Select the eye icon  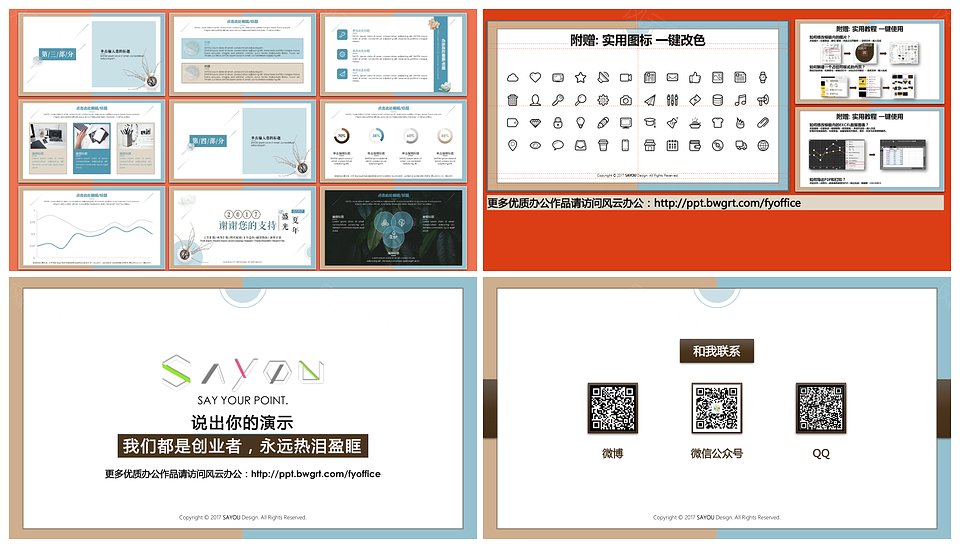535,145
